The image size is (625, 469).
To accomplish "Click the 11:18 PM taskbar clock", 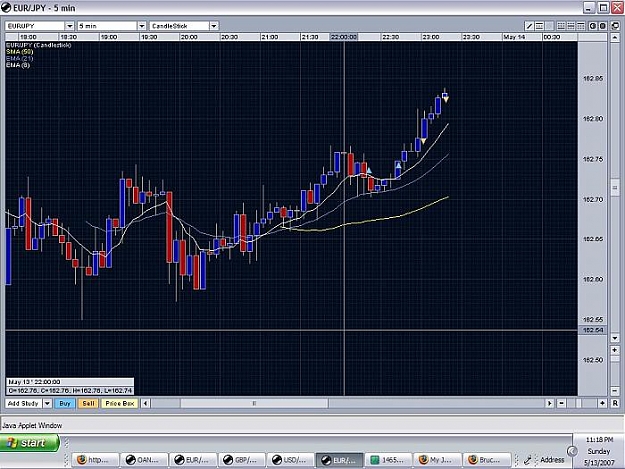I will (599, 440).
